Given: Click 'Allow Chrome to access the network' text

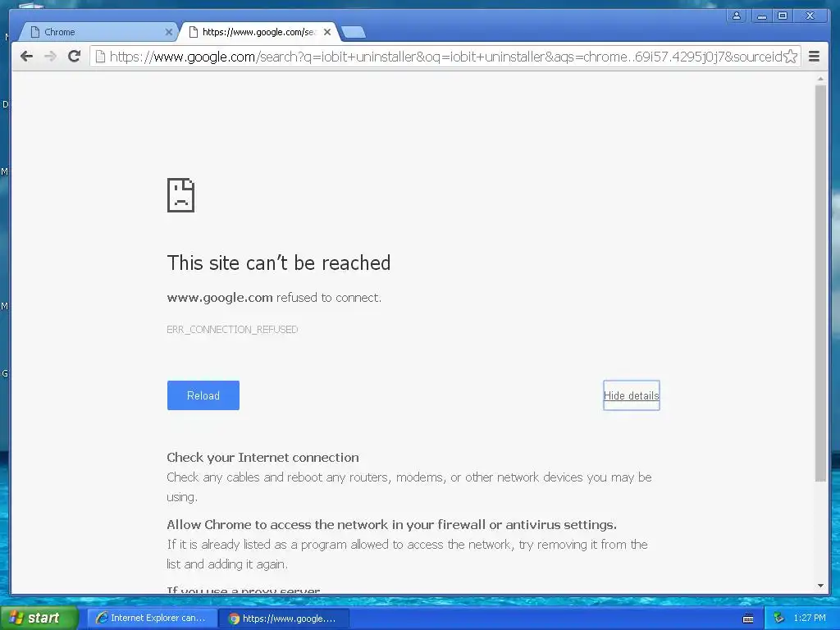Looking at the screenshot, I should pyautogui.click(x=391, y=524).
